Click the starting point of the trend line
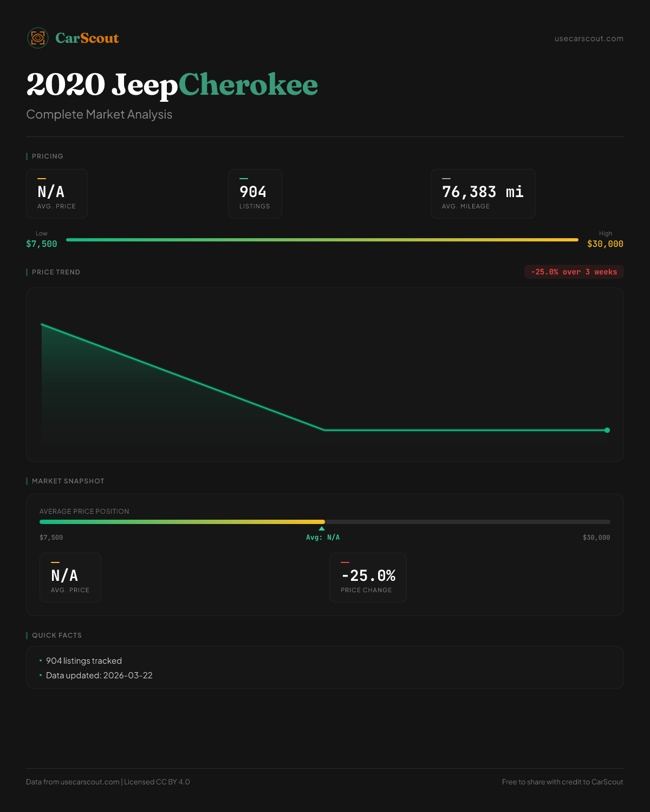The width and height of the screenshot is (650, 812). tap(42, 324)
